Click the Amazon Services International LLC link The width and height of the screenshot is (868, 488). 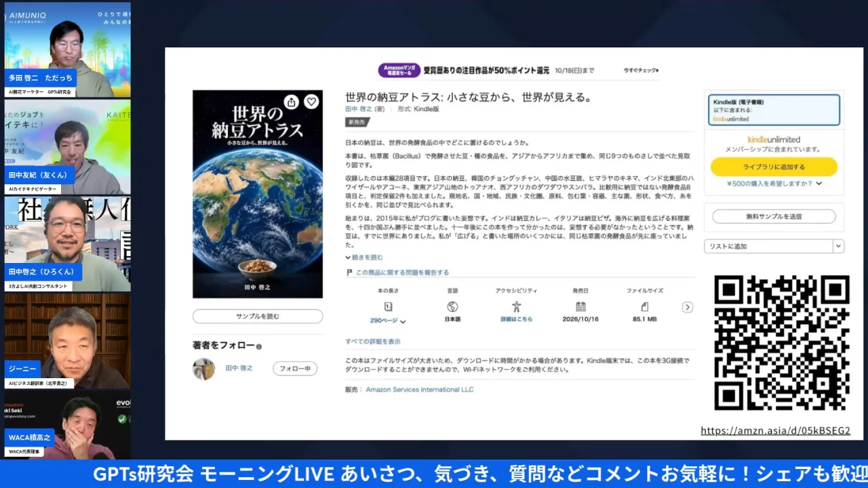tap(420, 390)
